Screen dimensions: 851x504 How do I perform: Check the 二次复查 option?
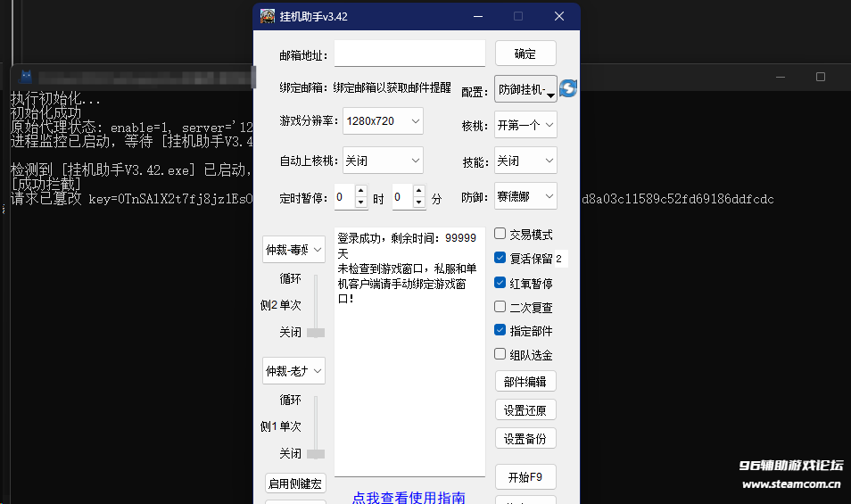[500, 307]
